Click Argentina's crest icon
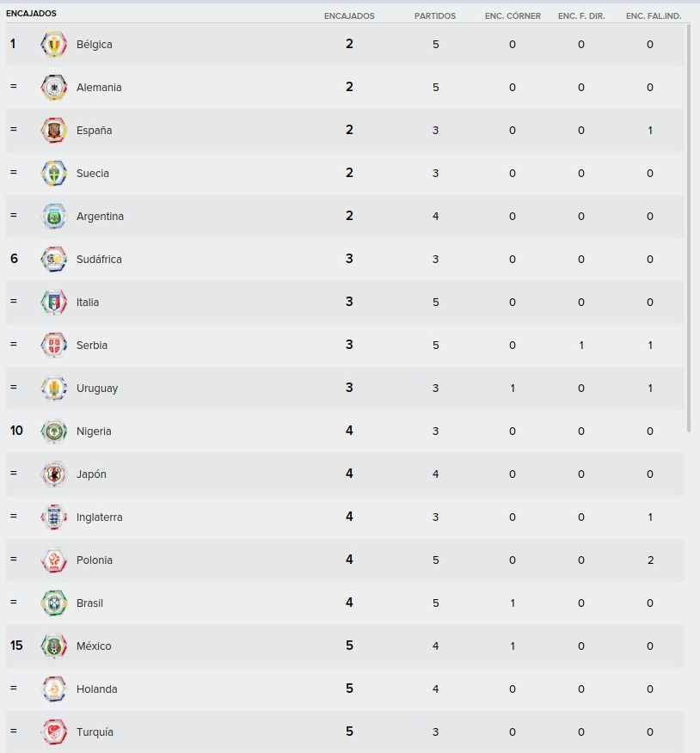 click(x=53, y=216)
